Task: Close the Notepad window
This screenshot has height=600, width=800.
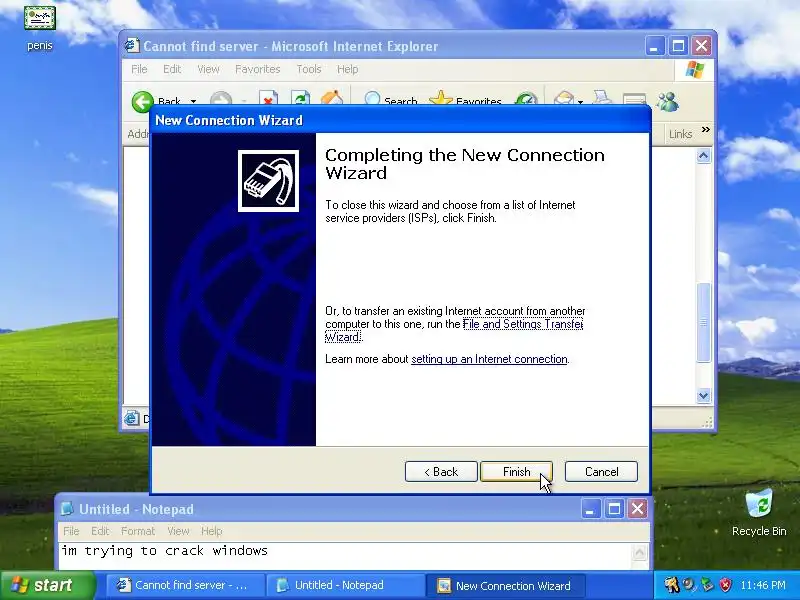Action: click(637, 508)
